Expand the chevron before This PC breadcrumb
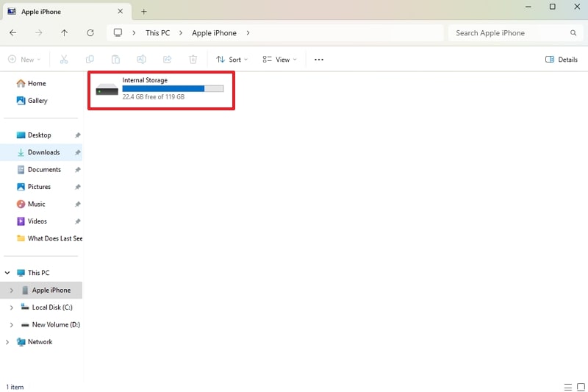 [134, 33]
